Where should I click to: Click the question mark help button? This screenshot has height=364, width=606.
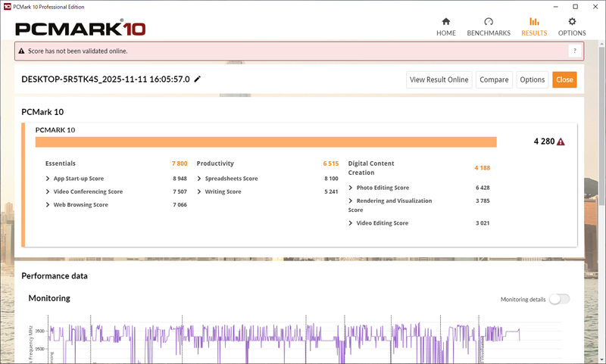(575, 51)
